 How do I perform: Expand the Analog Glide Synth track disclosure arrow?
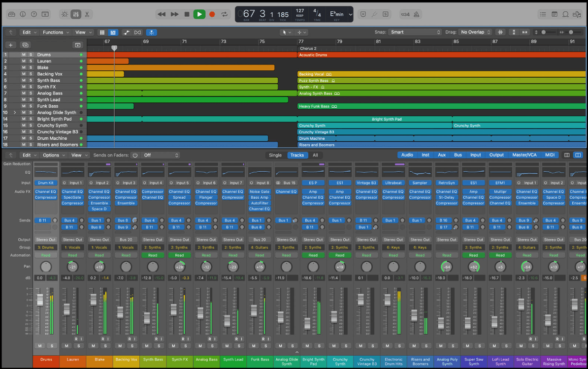pyautogui.click(x=15, y=112)
